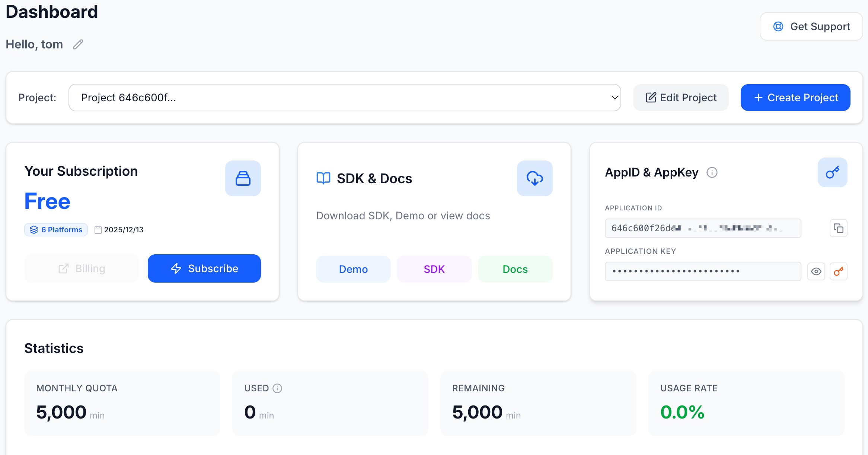The height and width of the screenshot is (455, 868).
Task: Click the cloud download icon in SDK & Docs
Action: click(x=535, y=178)
